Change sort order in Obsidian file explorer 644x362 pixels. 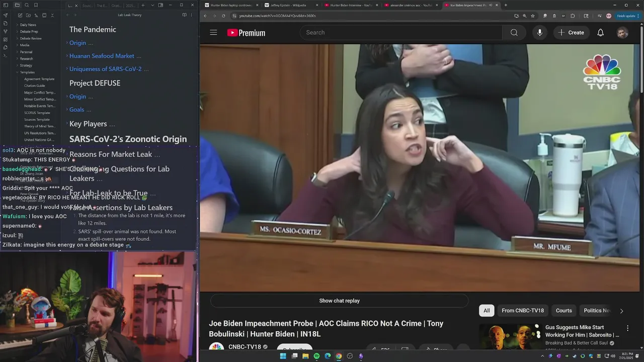point(36,16)
